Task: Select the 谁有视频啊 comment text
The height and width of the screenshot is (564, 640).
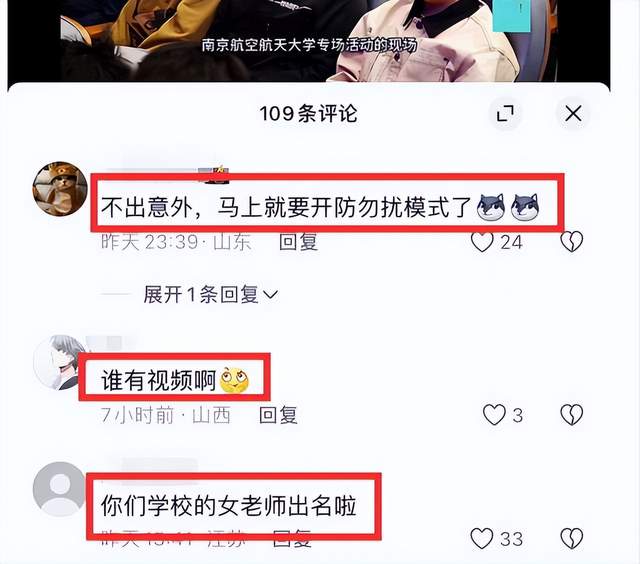Action: (158, 380)
